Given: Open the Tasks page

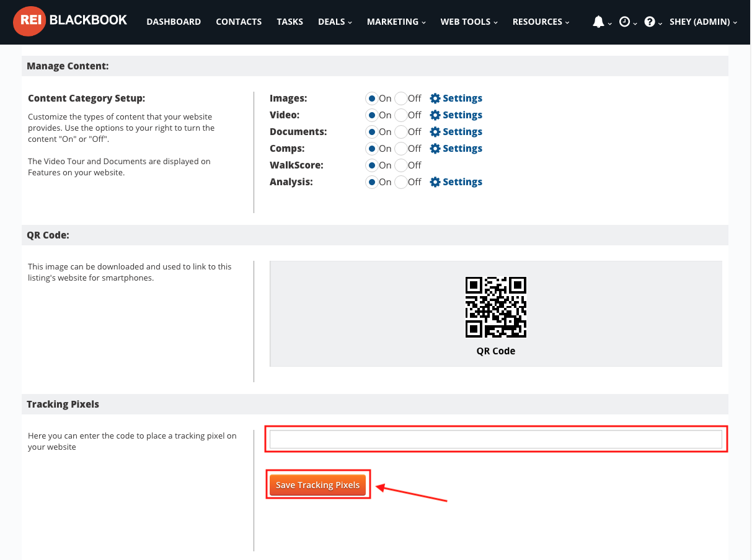Looking at the screenshot, I should click(x=290, y=22).
